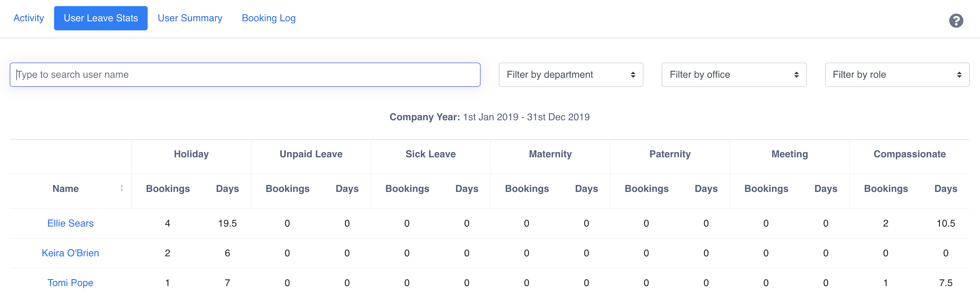Viewport: 980px width, 297px height.
Task: Open the Activity tab
Action: coord(29,18)
